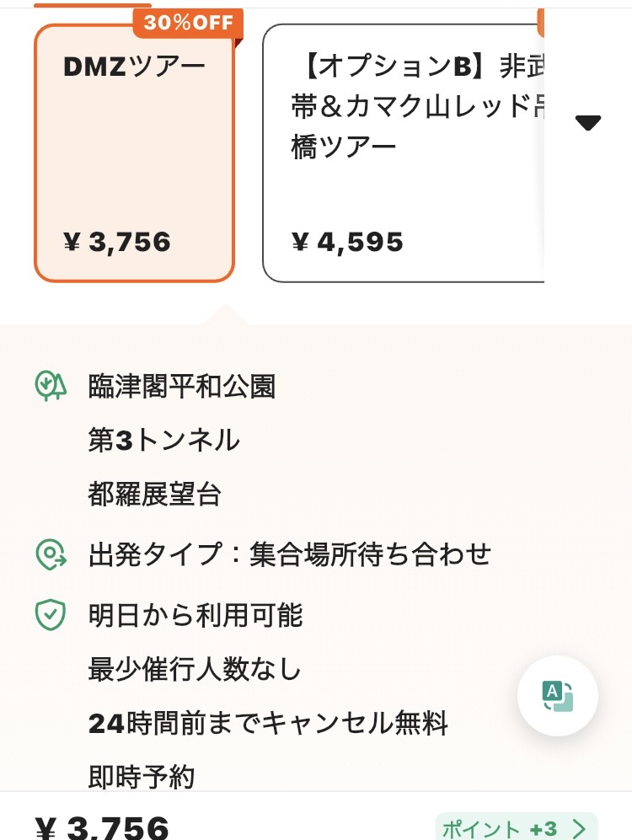
Task: Tap the translate floating icon
Action: [557, 696]
